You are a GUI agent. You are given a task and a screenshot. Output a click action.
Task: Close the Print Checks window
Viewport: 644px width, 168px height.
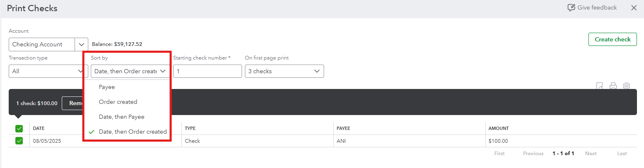click(x=634, y=8)
